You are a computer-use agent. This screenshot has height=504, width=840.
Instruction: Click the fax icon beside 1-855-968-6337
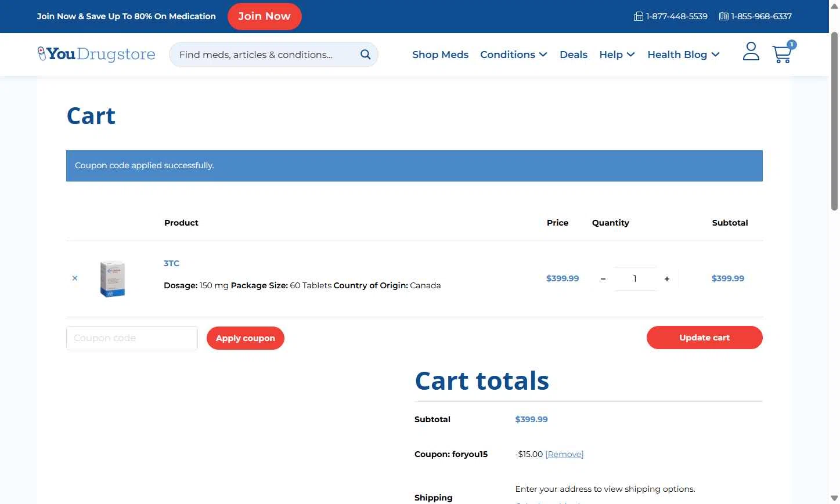tap(723, 16)
